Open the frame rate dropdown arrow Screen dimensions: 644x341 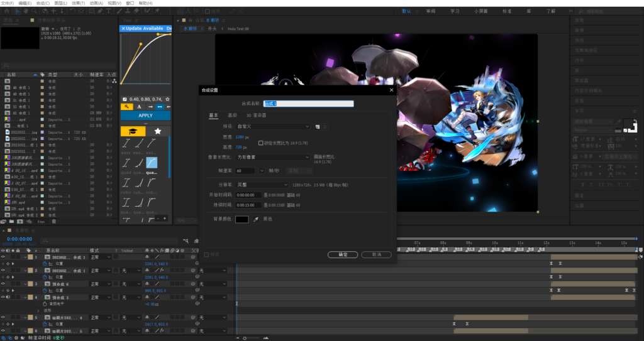262,171
